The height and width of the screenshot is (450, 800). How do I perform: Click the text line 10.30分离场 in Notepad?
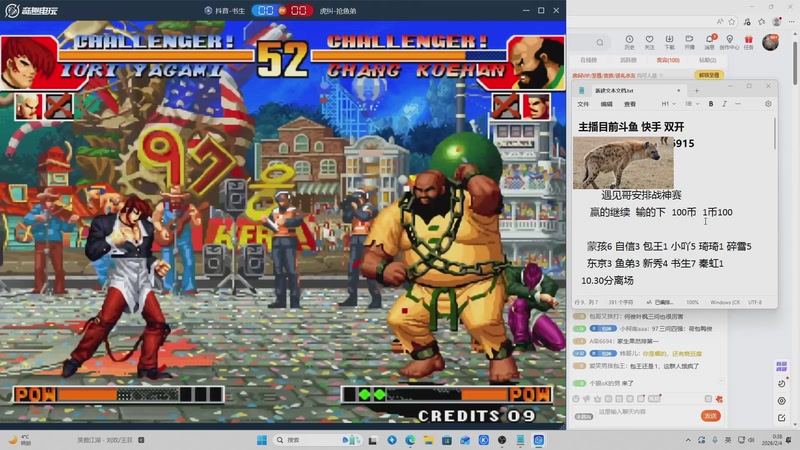[607, 281]
